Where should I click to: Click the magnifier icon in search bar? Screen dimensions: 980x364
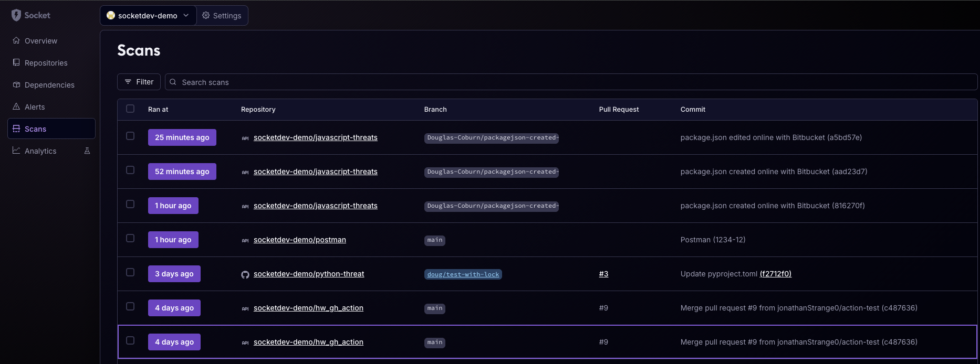pyautogui.click(x=173, y=82)
